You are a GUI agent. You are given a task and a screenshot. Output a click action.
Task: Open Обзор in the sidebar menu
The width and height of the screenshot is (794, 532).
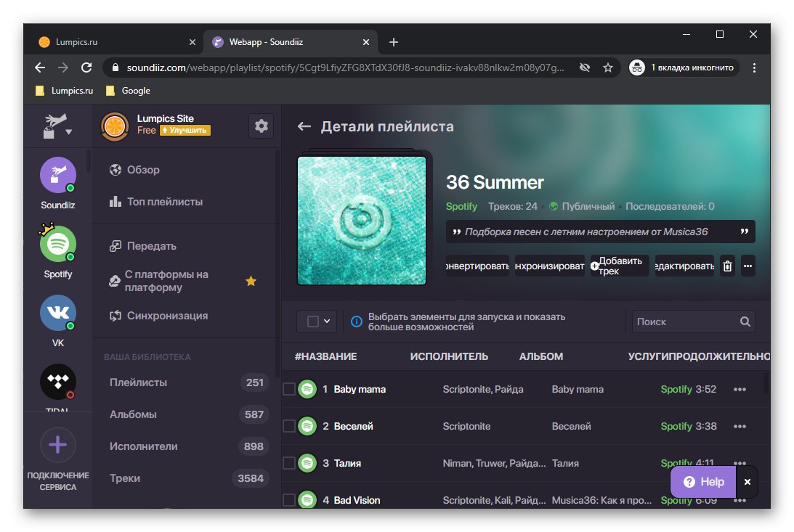click(134, 170)
